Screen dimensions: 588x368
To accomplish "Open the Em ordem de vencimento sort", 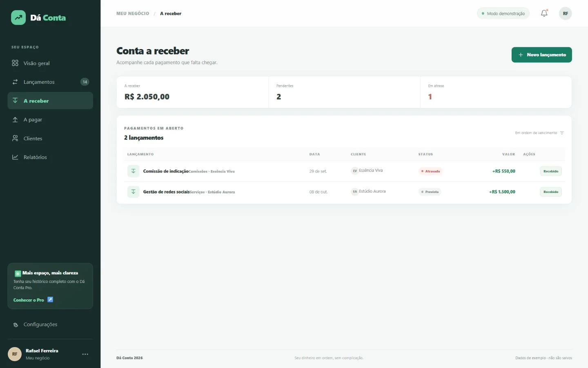I will click(539, 133).
